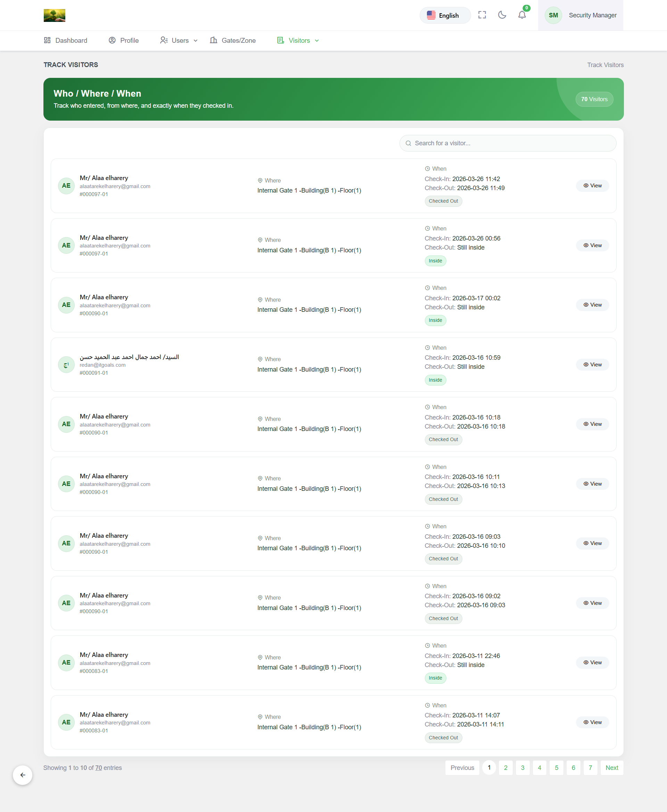Click AE avatar for 2026-03-11 14:07 entry

tap(66, 722)
